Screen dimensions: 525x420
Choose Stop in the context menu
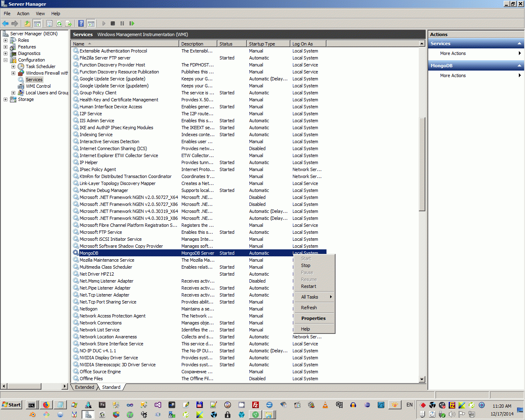click(315, 265)
